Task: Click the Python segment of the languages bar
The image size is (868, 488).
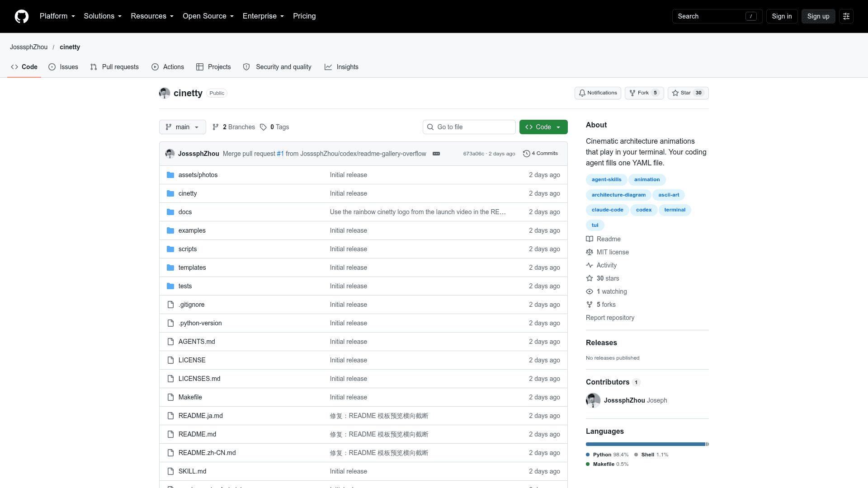Action: point(646,444)
